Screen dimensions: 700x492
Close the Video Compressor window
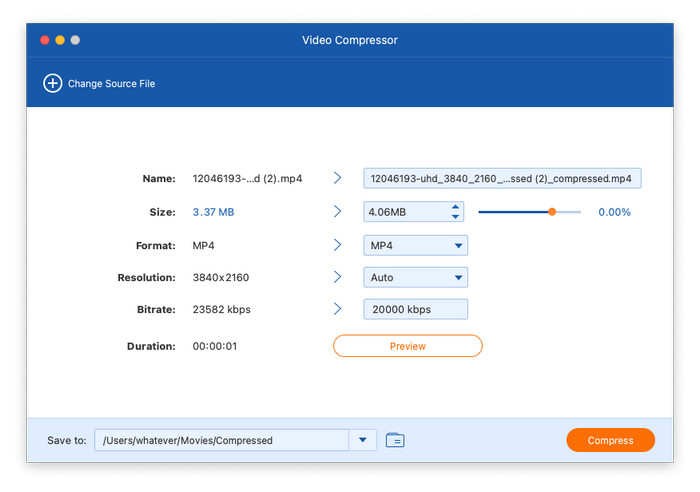(x=44, y=40)
